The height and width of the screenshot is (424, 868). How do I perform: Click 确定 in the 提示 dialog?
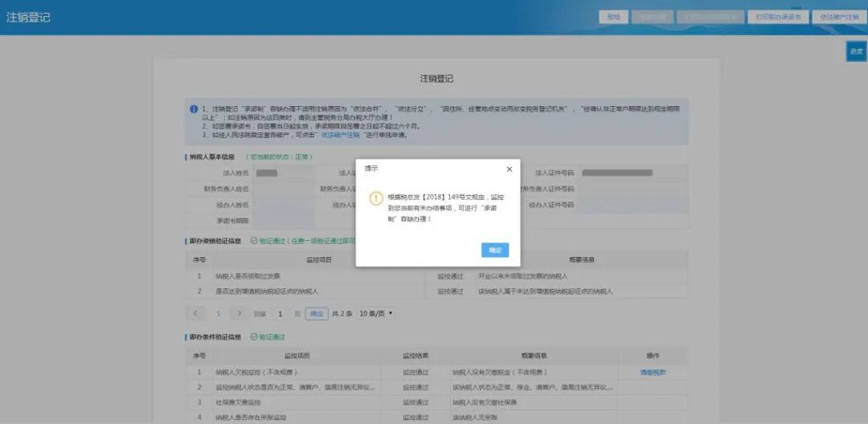point(495,250)
